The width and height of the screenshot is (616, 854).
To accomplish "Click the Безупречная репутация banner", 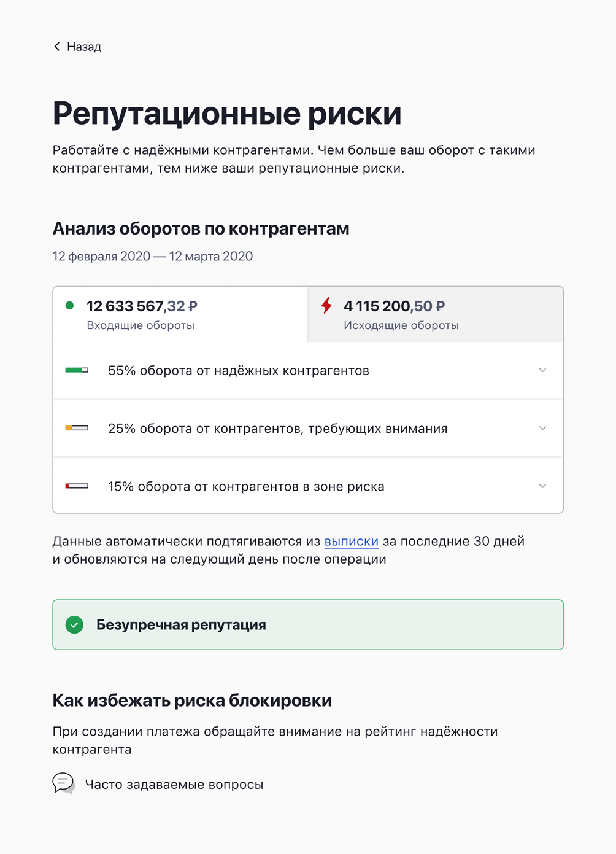I will [308, 625].
